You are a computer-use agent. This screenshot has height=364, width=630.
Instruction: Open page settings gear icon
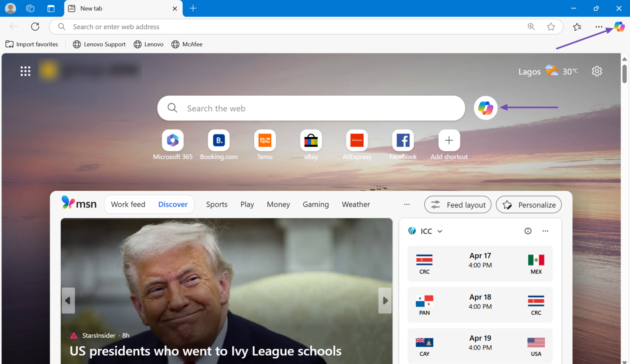tap(597, 71)
